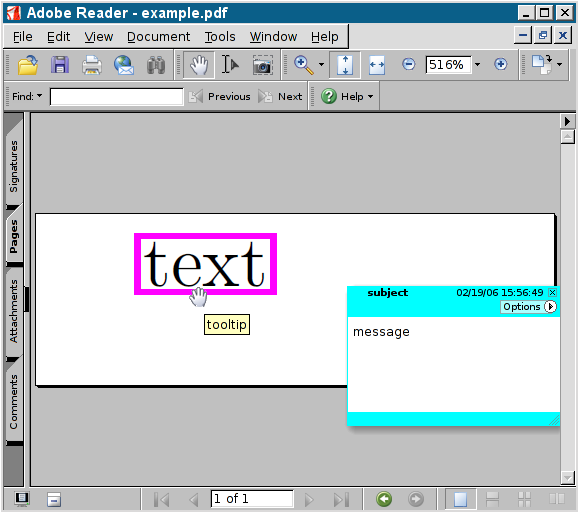Click the Options button in the note popup
The width and height of the screenshot is (578, 512).
[x=528, y=307]
